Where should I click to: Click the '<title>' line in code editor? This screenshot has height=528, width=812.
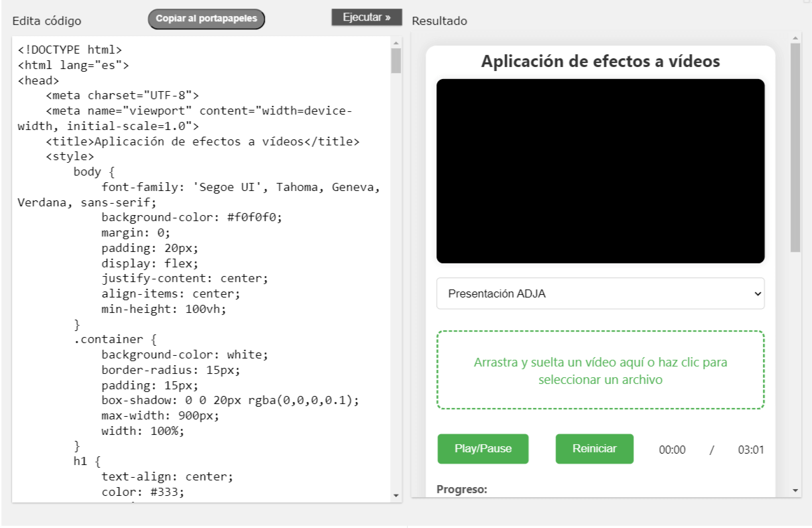[x=202, y=141]
